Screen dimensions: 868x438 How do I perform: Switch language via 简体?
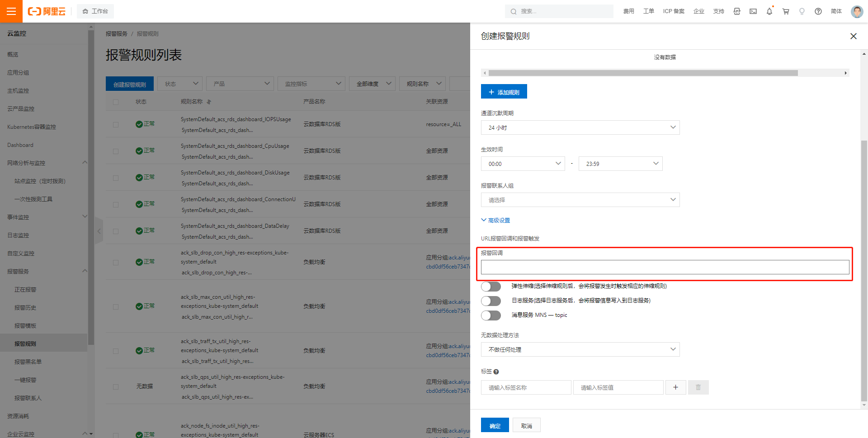click(836, 11)
